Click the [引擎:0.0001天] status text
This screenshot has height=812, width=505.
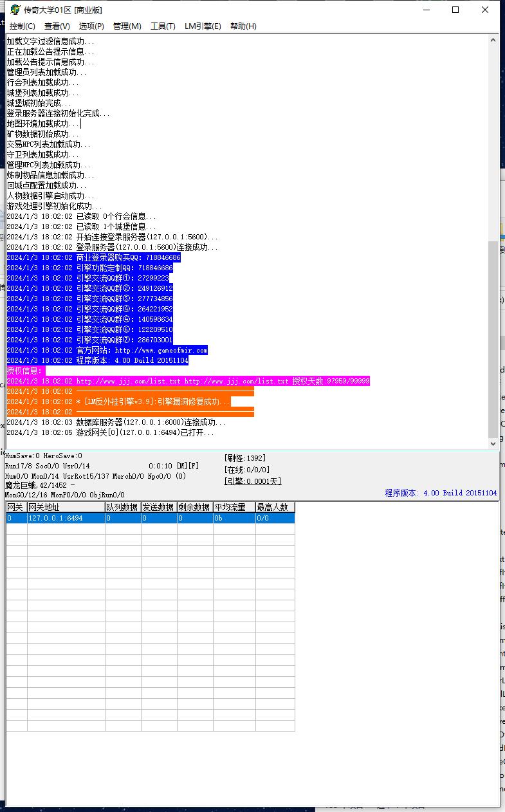[x=253, y=481]
